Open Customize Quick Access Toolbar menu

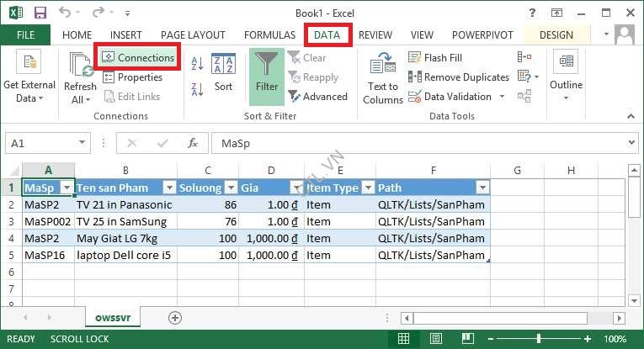point(128,13)
